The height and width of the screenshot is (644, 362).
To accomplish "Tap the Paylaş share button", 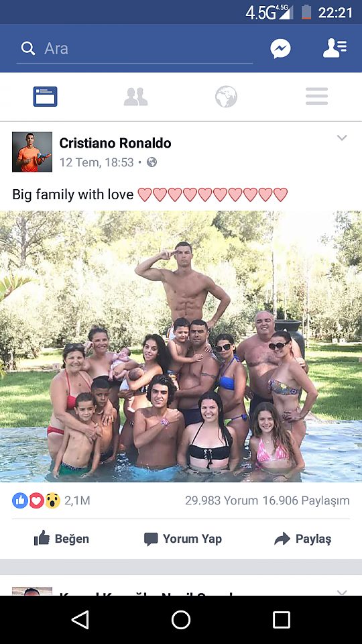I will coord(302,539).
